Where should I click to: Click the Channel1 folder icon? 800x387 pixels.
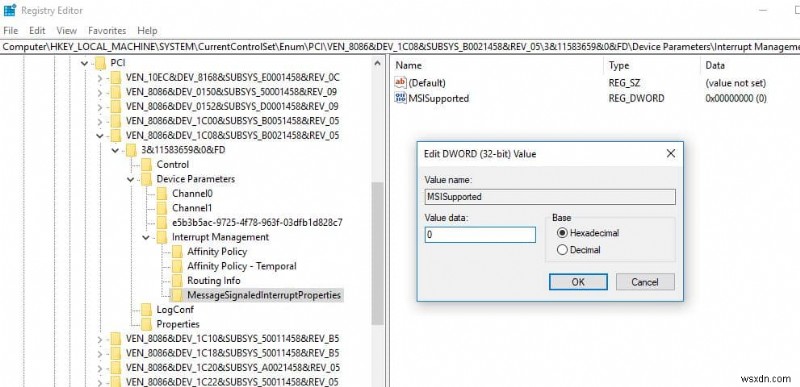[x=162, y=208]
